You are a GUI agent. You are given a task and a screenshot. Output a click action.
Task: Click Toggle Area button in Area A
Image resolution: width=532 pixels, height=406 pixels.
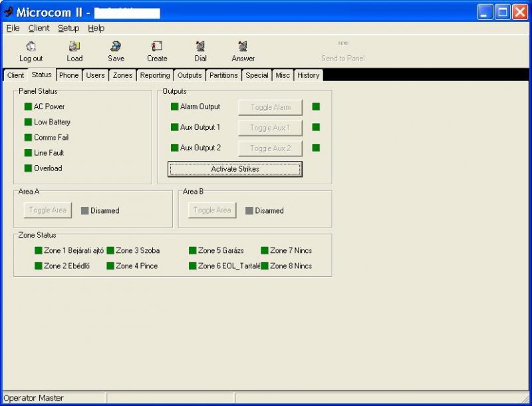tap(48, 210)
